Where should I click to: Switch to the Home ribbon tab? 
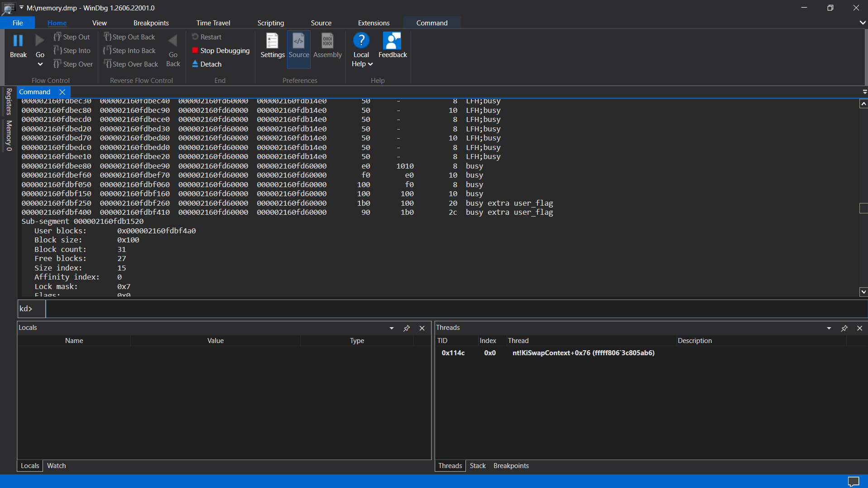tap(57, 23)
